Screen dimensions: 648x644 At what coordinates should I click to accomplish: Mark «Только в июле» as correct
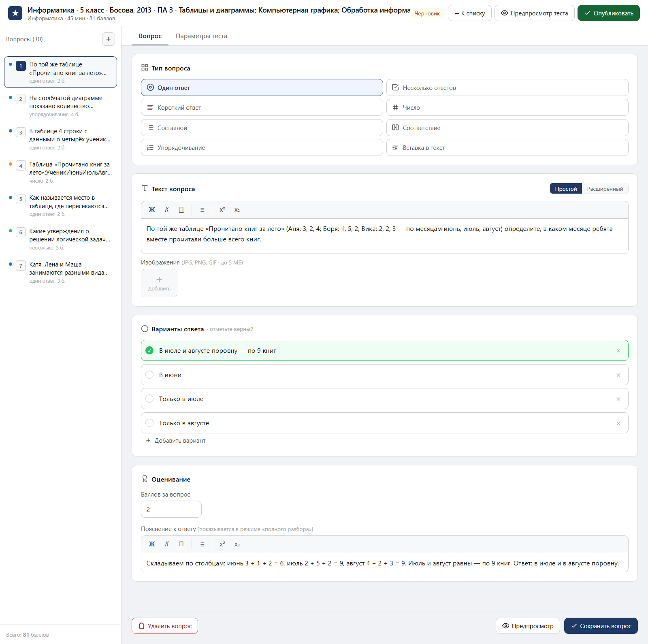click(x=149, y=399)
